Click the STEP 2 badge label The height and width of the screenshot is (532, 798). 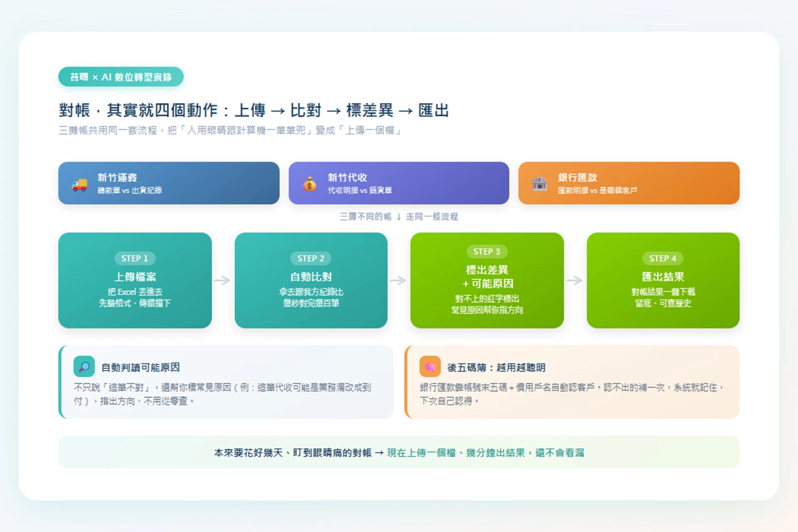tap(311, 259)
